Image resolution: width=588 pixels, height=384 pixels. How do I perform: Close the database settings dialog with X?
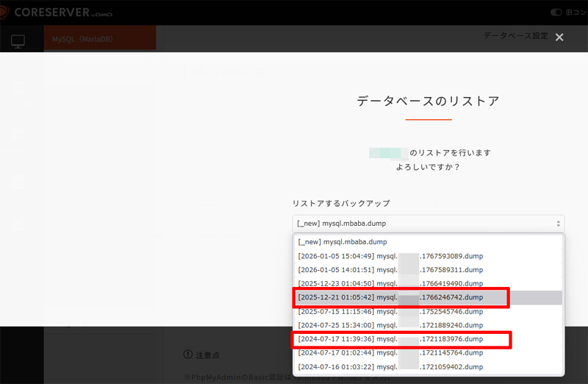click(559, 37)
